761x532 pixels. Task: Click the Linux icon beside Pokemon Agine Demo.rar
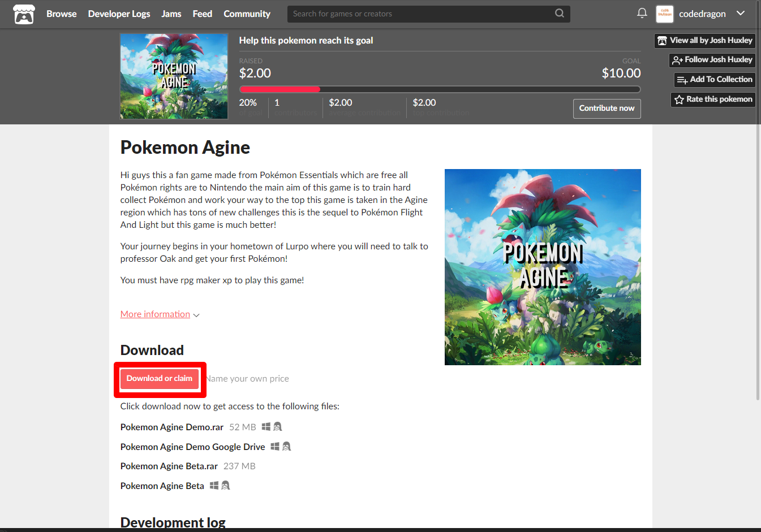pos(278,427)
